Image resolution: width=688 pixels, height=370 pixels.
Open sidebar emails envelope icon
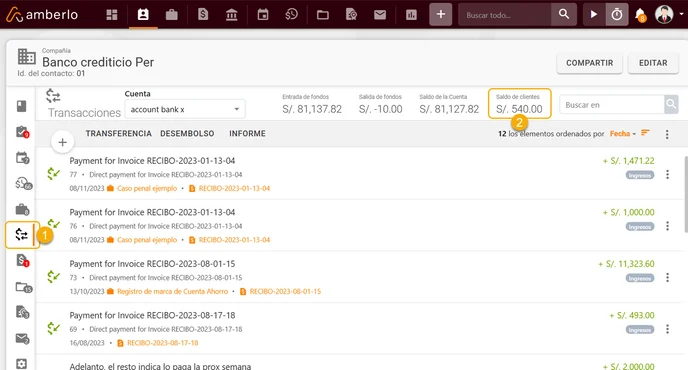pos(22,338)
